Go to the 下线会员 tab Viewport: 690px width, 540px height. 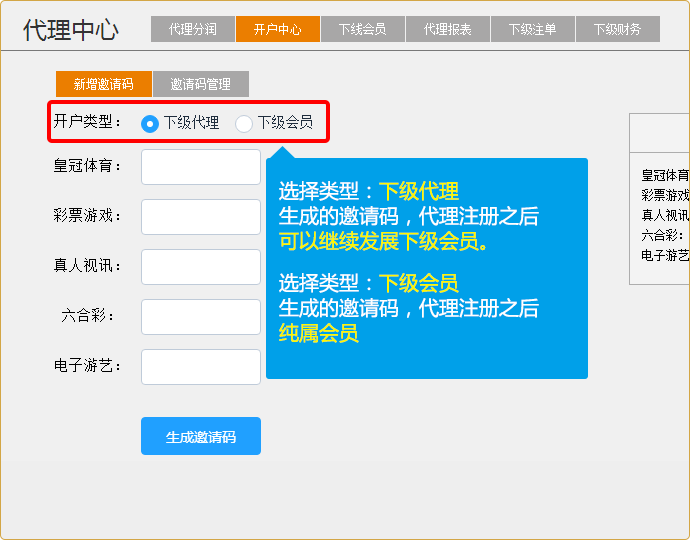point(362,30)
